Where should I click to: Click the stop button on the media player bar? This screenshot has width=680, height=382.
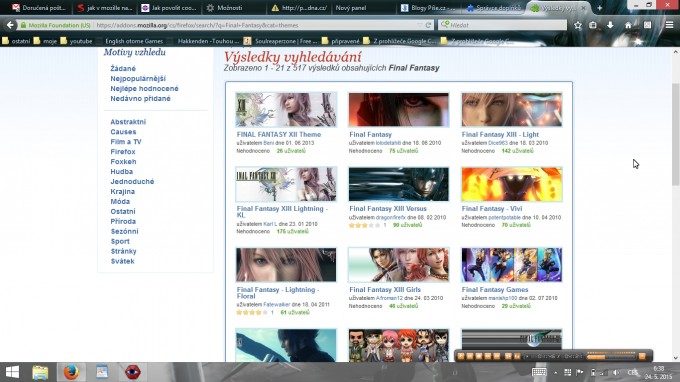[479, 356]
